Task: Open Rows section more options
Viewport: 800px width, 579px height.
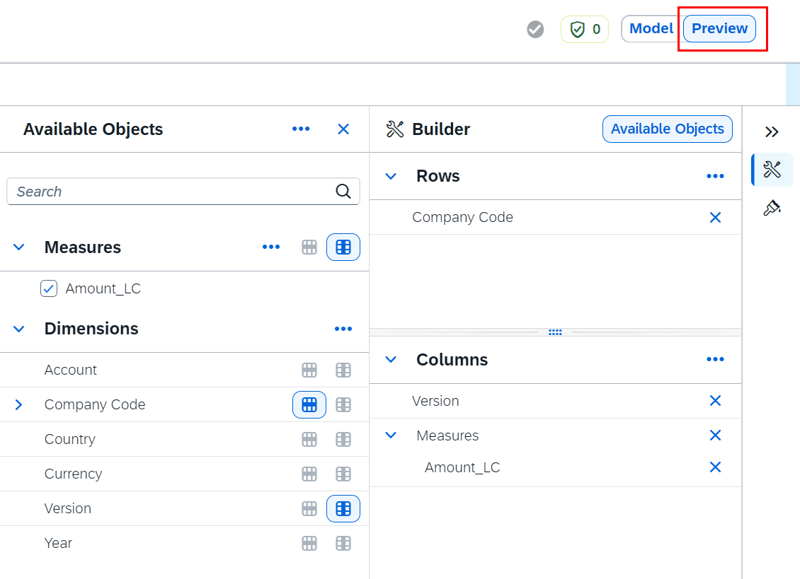Action: (715, 177)
